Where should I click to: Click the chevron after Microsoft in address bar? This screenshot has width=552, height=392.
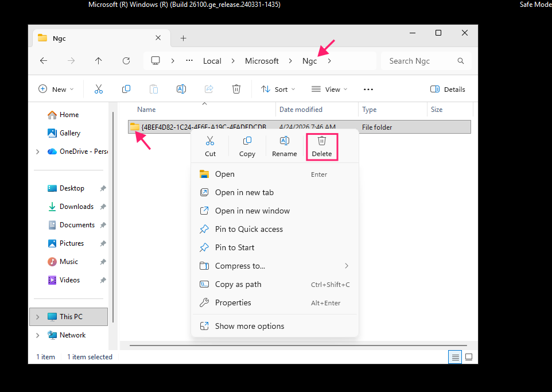[290, 61]
